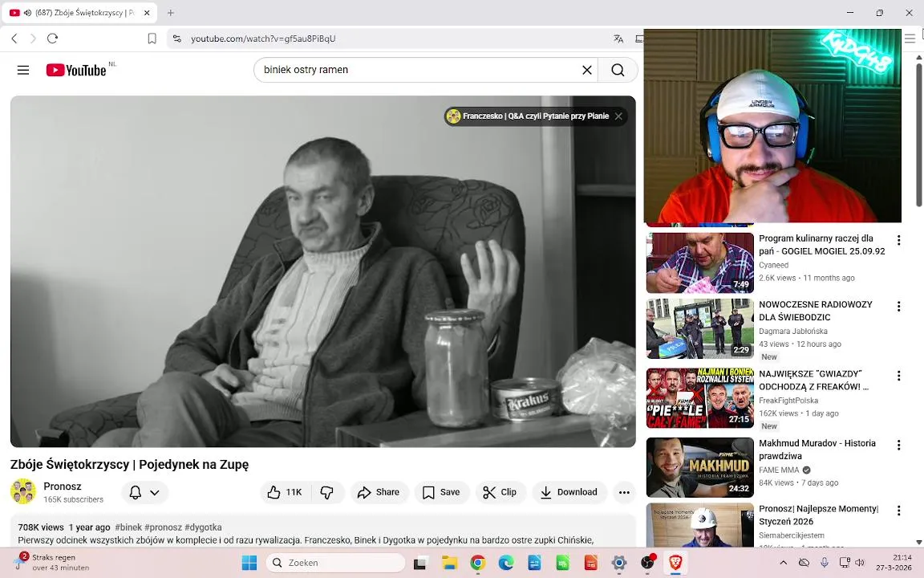Open File Explorer from taskbar
The image size is (924, 578).
click(450, 564)
